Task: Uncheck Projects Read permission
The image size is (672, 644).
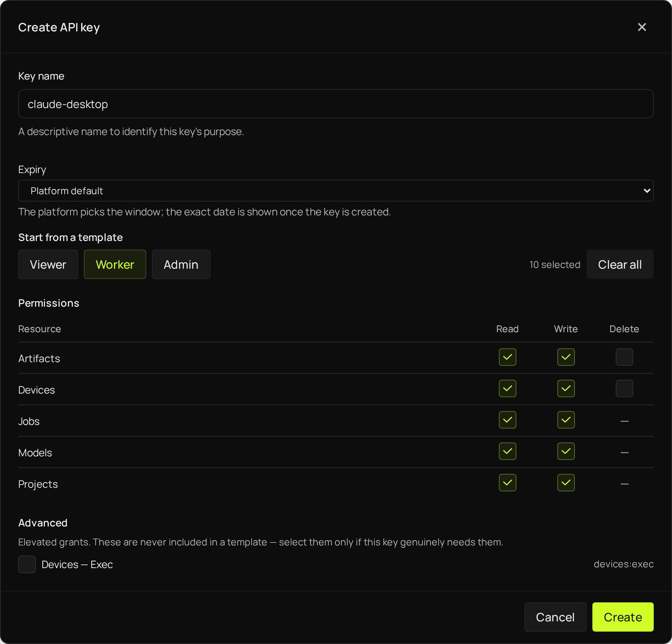Action: point(507,483)
